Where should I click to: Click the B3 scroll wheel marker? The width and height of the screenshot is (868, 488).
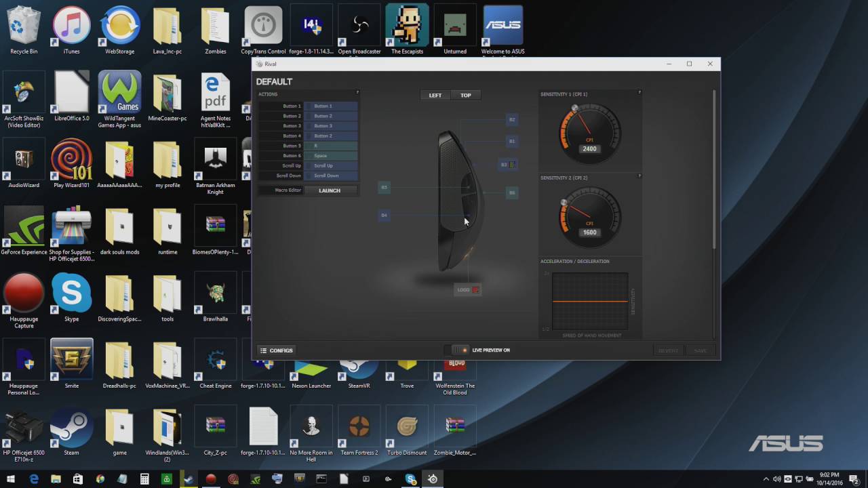tap(508, 164)
